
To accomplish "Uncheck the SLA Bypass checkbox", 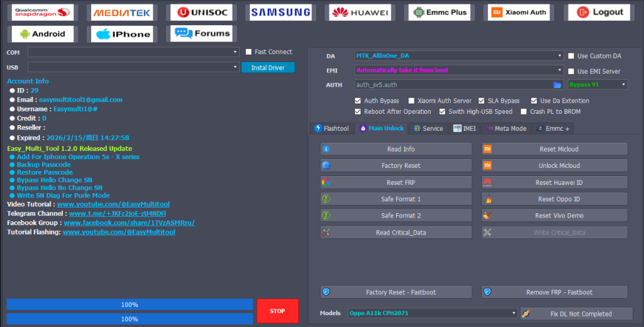I will 481,101.
